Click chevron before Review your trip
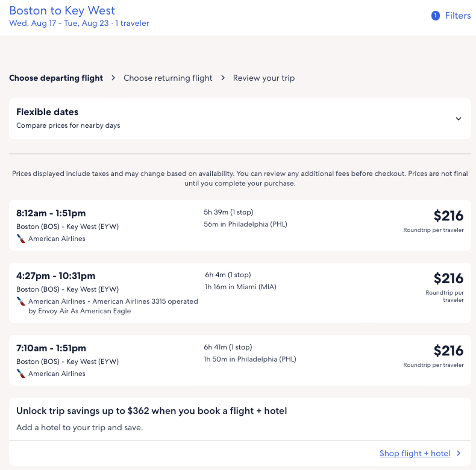 coord(223,78)
